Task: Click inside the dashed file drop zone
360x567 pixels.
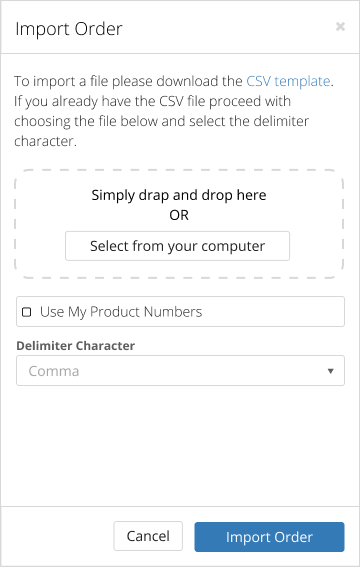Action: (x=179, y=224)
